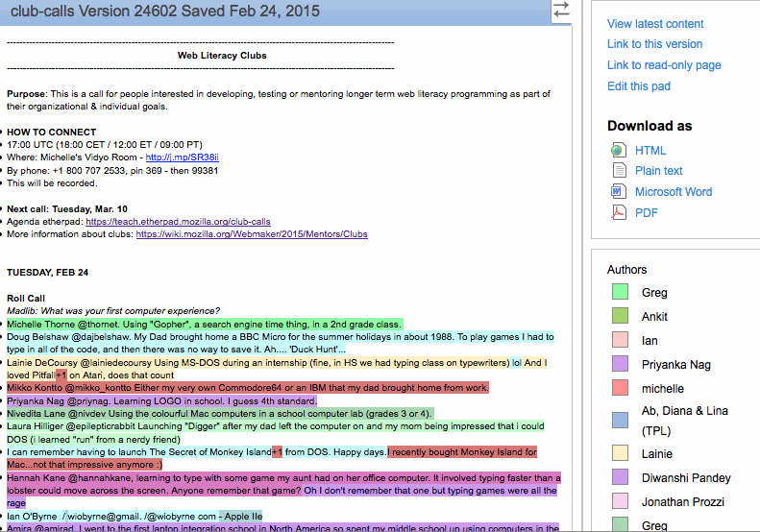
Task: Click Diwanshi Pandey's purple color swatch
Action: (620, 477)
